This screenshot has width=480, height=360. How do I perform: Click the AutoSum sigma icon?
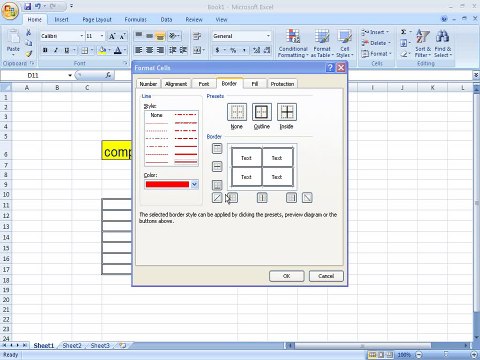(404, 32)
